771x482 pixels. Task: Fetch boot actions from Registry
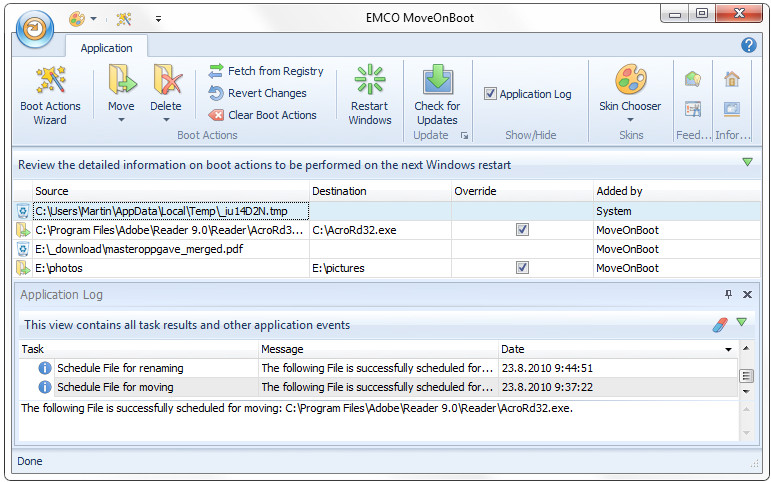266,71
